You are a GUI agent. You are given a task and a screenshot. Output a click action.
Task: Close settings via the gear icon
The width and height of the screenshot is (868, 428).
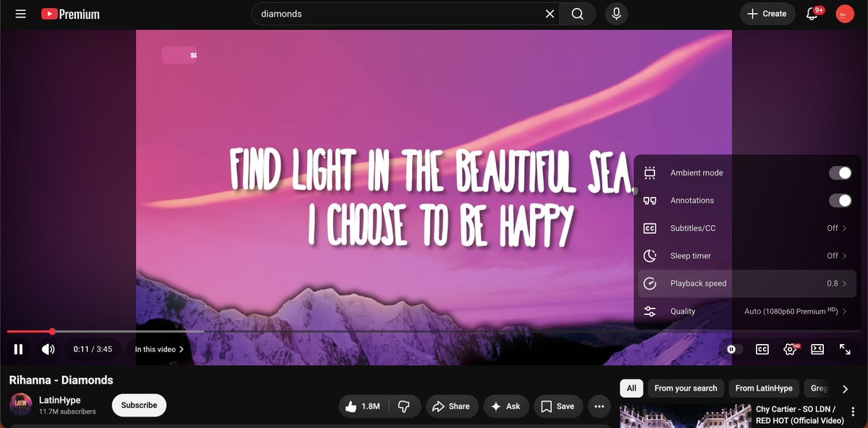pos(791,349)
